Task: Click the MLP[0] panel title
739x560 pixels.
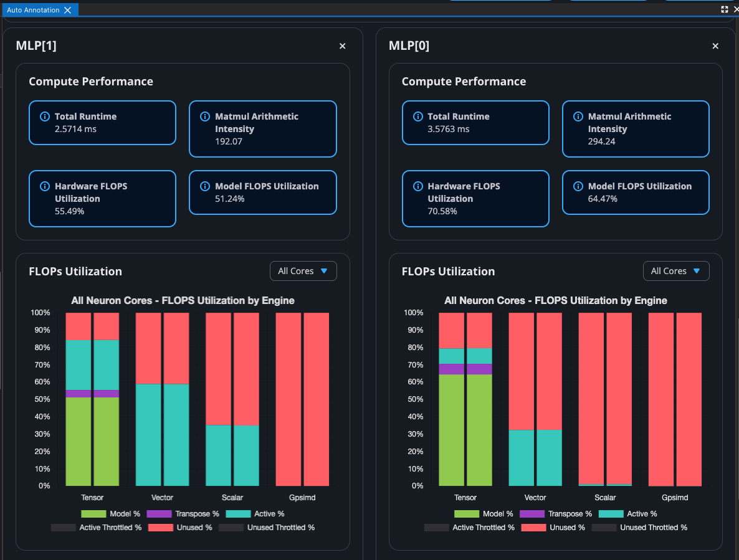Action: tap(409, 45)
